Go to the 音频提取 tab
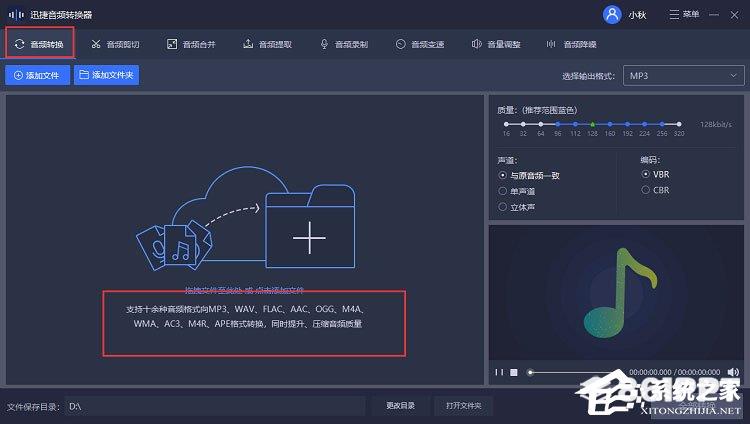 (x=267, y=45)
